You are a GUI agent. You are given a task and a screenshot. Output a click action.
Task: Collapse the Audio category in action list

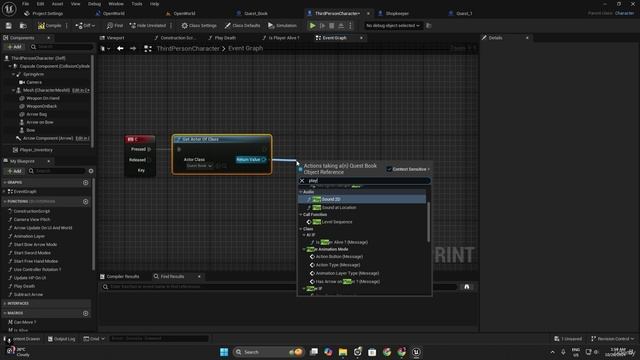click(301, 192)
